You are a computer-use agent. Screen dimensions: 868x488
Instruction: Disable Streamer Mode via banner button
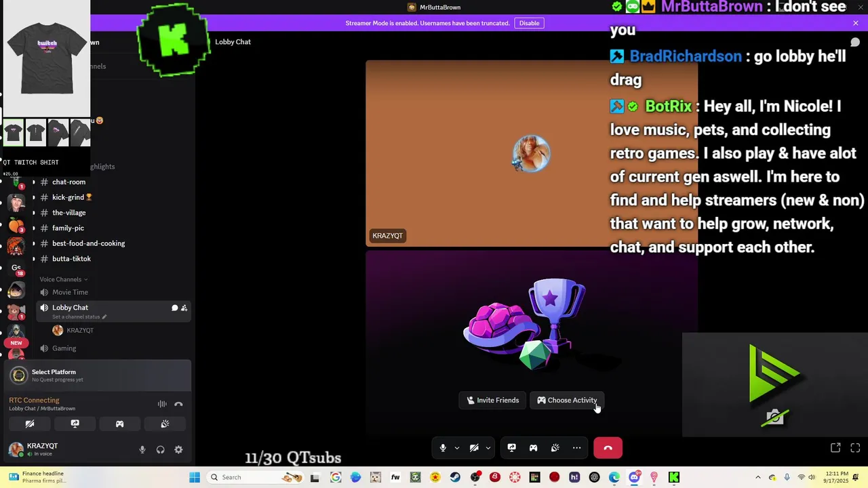click(x=530, y=23)
